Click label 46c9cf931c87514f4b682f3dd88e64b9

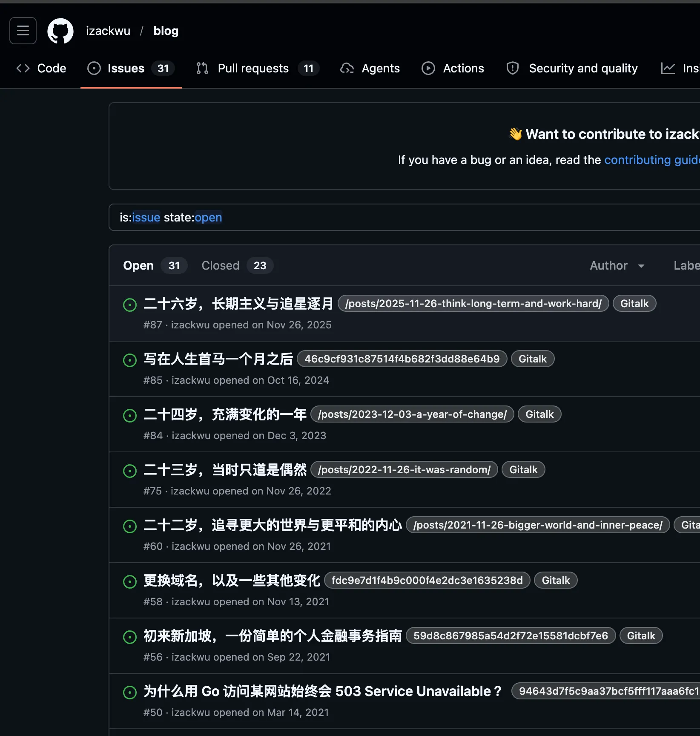click(402, 359)
